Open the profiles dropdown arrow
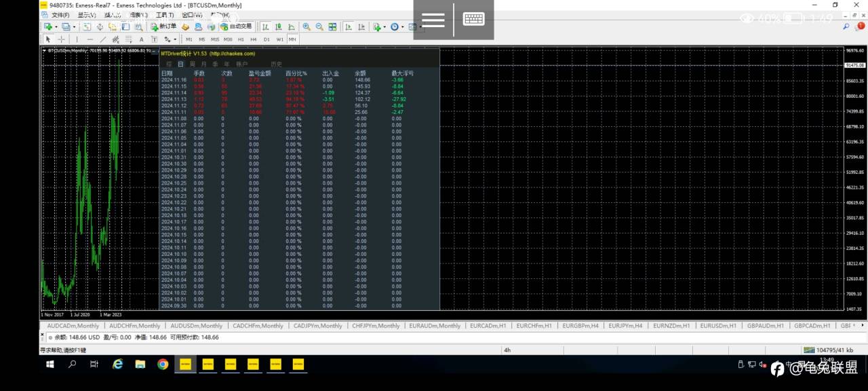868x391 pixels. coord(75,26)
